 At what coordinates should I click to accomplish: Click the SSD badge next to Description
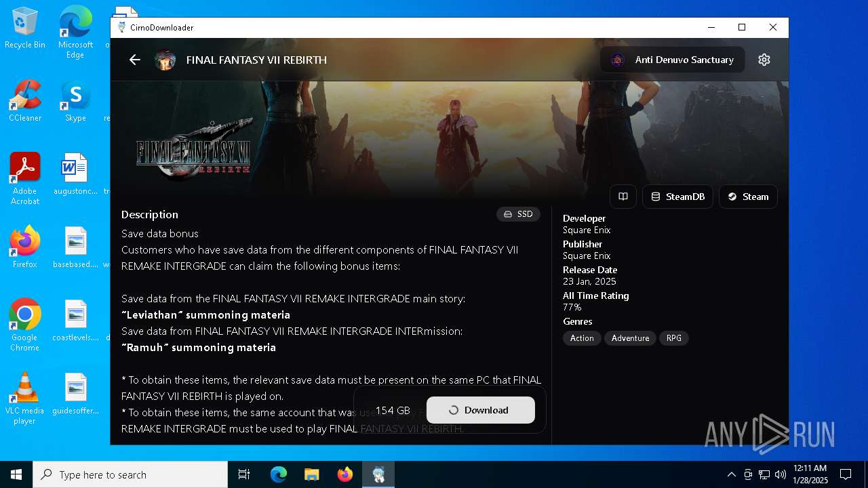pos(518,214)
